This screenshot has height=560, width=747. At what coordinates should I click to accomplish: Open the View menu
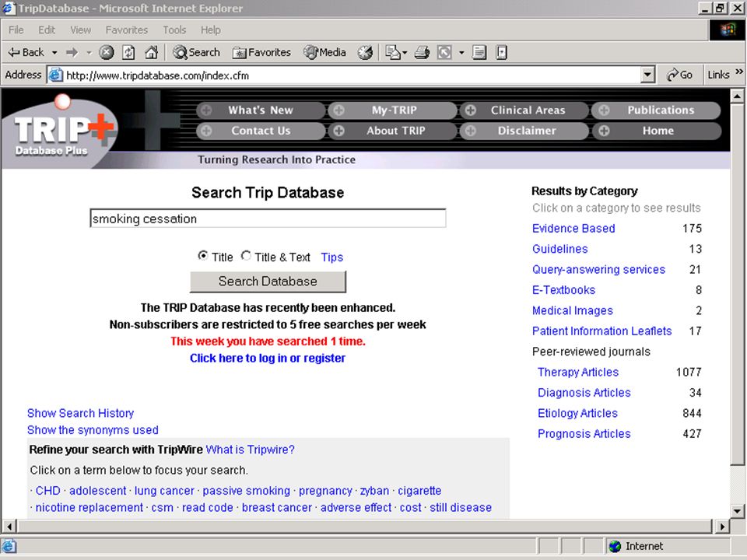[x=80, y=30]
